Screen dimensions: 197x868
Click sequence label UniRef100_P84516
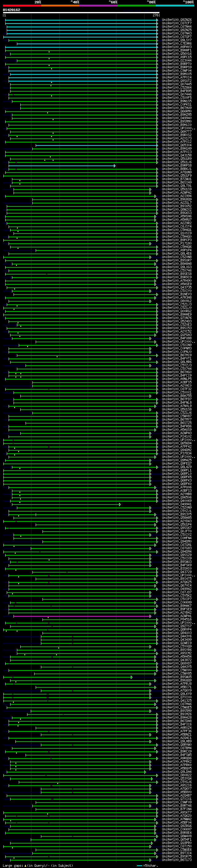click(177, 619)
